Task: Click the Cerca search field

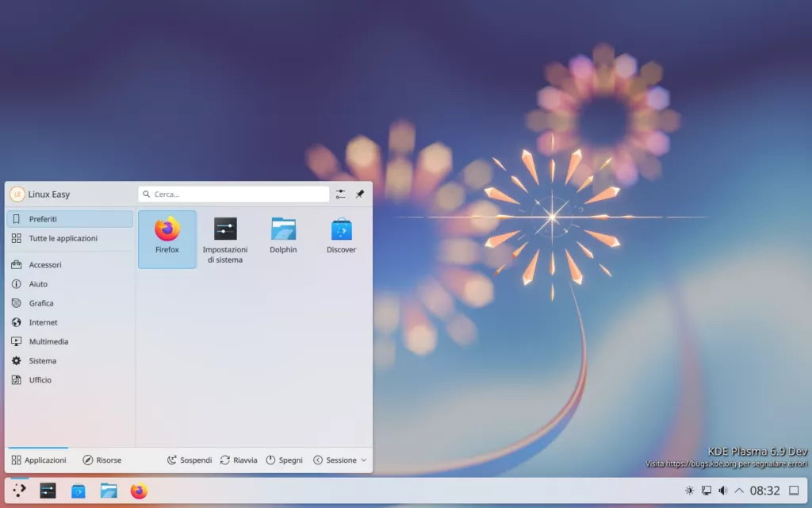Action: 234,194
